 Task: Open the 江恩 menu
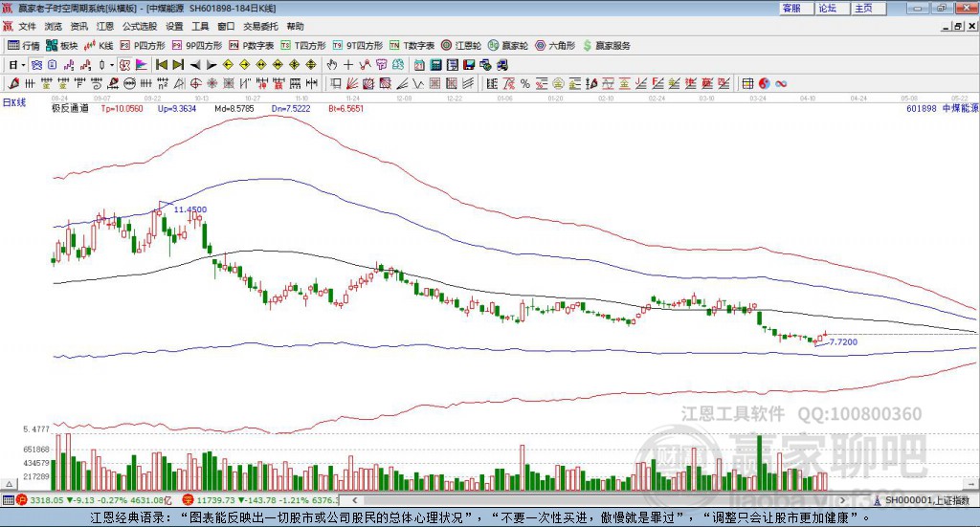pyautogui.click(x=105, y=26)
